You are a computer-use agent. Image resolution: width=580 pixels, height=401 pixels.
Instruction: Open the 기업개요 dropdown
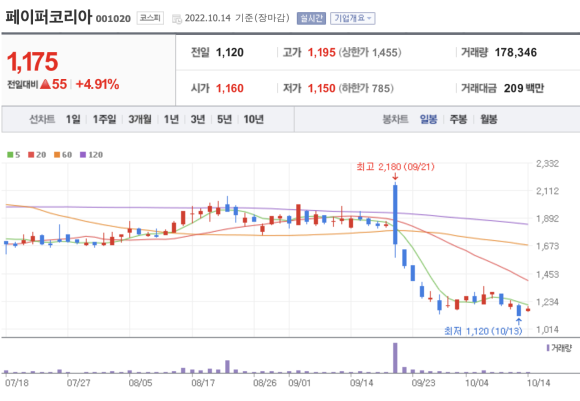(x=353, y=18)
